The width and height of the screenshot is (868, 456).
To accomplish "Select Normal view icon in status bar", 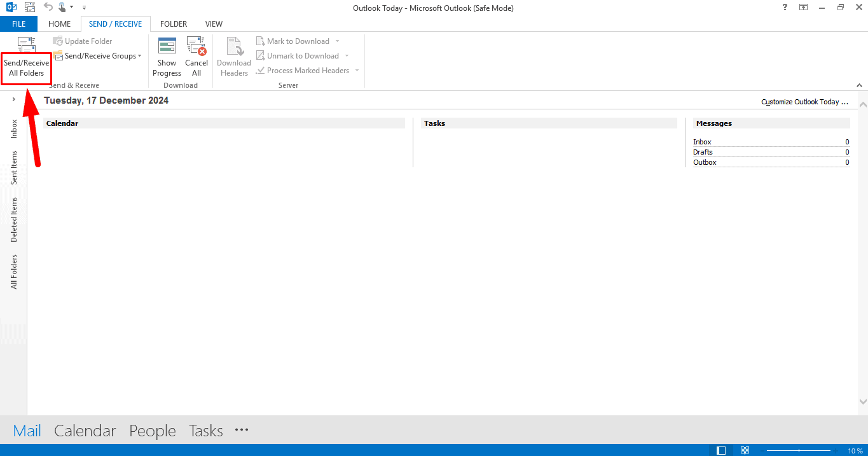I will pos(721,450).
